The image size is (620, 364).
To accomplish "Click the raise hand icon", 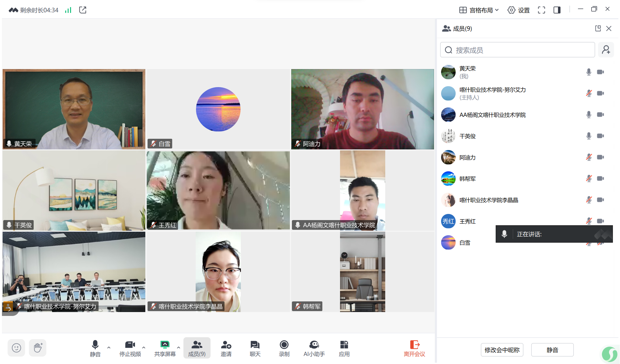I will tap(37, 348).
